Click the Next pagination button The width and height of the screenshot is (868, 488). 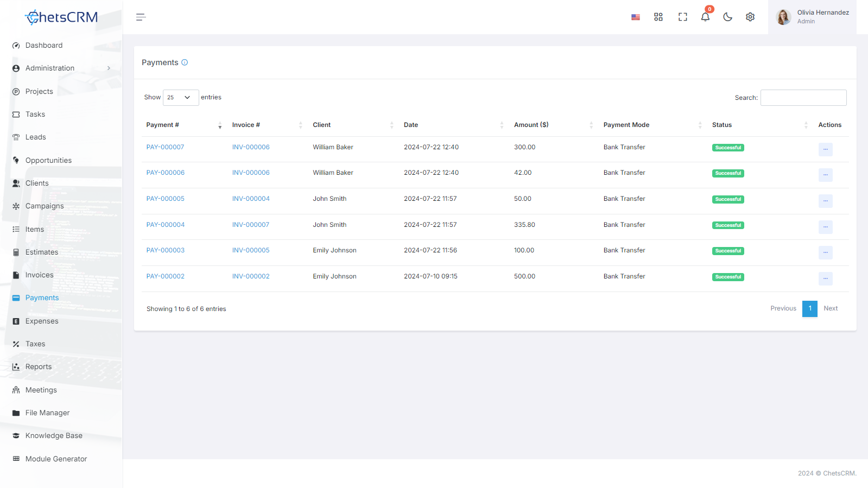(831, 308)
